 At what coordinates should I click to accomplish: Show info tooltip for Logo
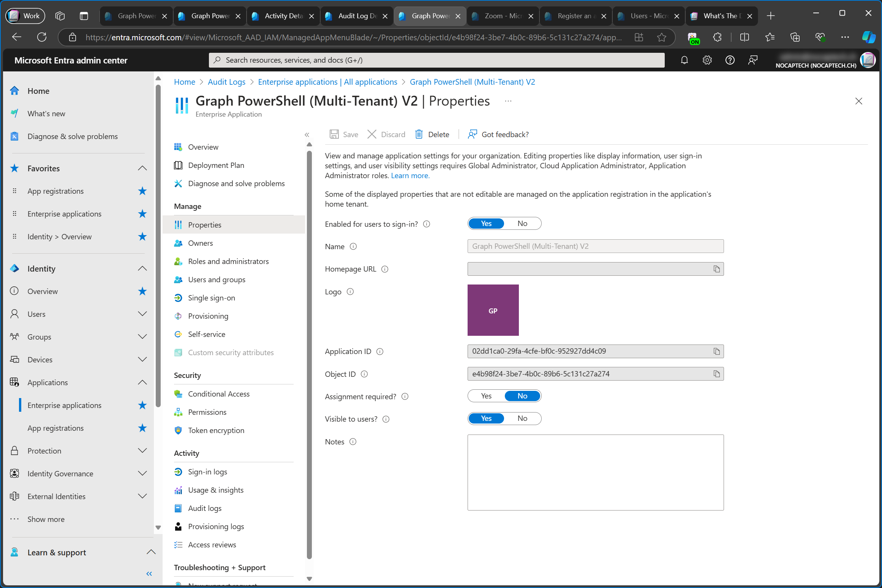coord(350,292)
